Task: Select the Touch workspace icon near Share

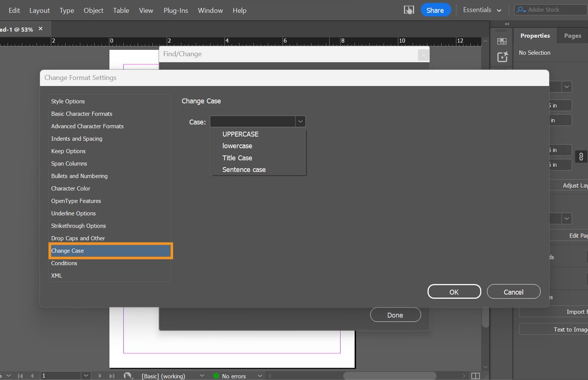Action: [x=409, y=10]
